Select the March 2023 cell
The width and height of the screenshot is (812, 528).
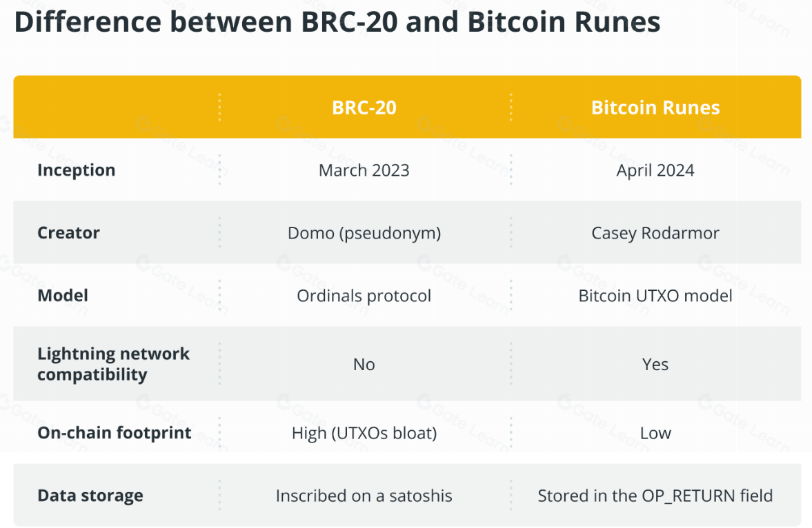coord(364,170)
